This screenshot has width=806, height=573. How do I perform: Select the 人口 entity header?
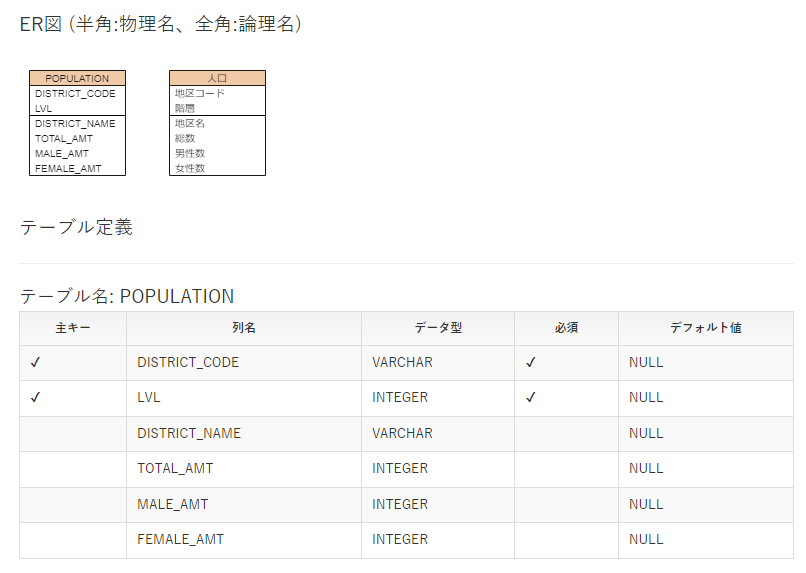click(217, 78)
